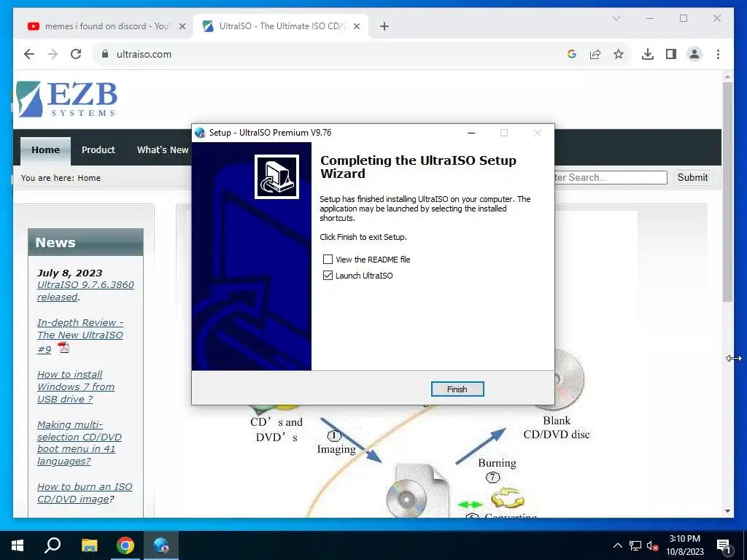Select the UltraISO browser tab
The height and width of the screenshot is (560, 747).
[x=281, y=26]
